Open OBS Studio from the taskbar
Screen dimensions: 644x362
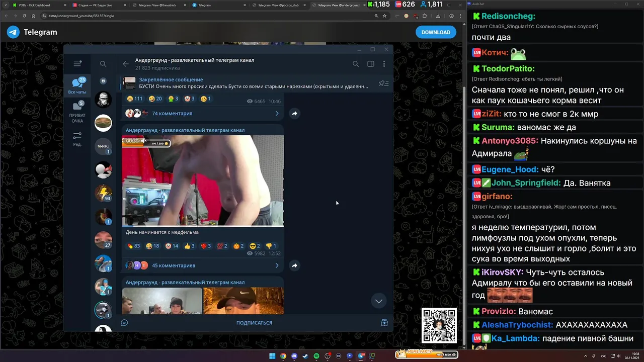(328, 356)
